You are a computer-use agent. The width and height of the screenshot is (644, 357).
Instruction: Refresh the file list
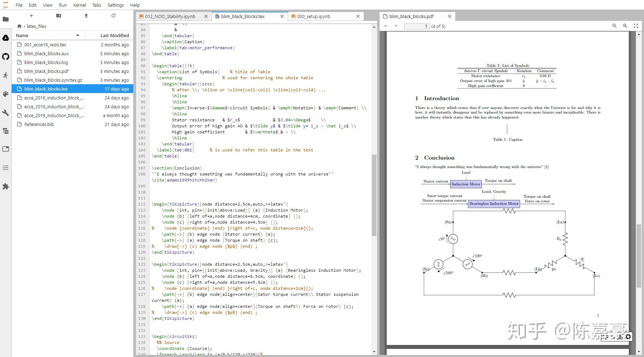(x=113, y=16)
